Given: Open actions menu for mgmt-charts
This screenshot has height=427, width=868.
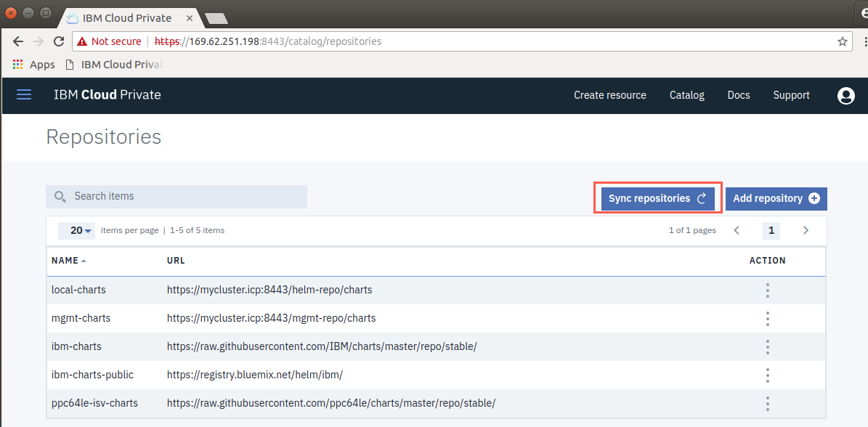Looking at the screenshot, I should coord(767,319).
